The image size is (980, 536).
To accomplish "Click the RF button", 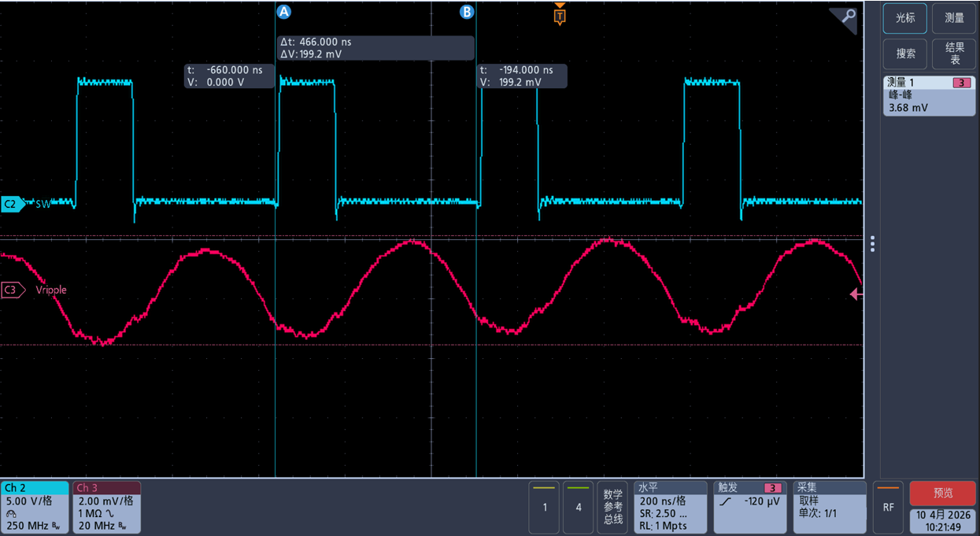I will click(x=888, y=507).
